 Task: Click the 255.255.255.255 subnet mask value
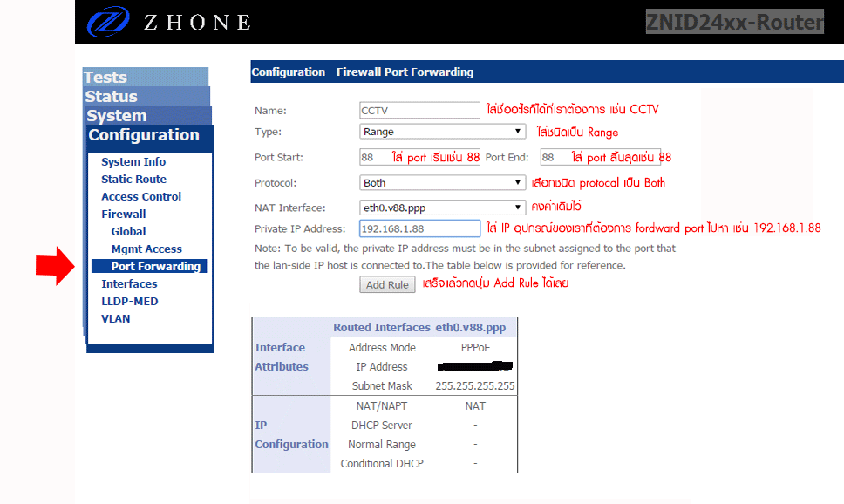[x=474, y=385]
